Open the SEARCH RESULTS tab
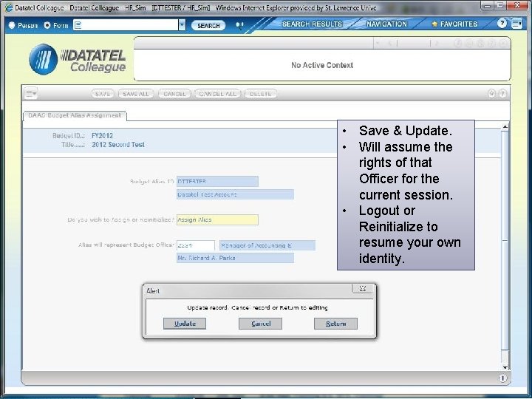532x399 pixels. 312,24
